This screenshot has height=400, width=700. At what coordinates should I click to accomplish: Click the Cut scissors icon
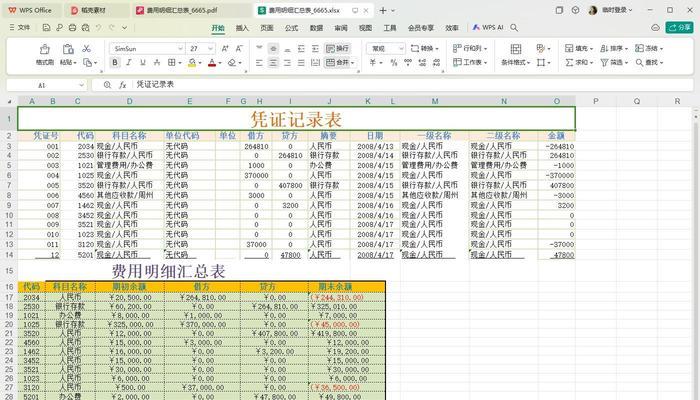pos(87,48)
